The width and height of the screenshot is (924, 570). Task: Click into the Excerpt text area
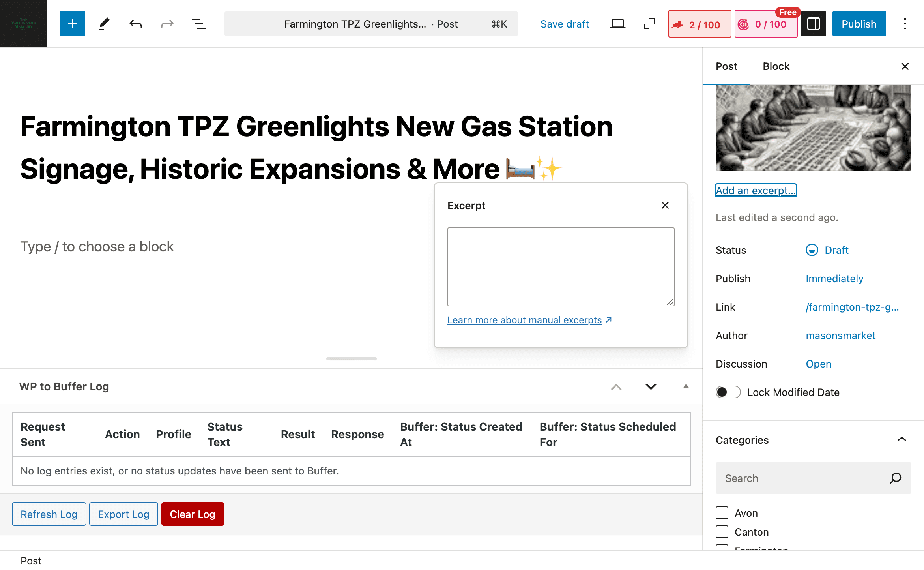click(x=561, y=266)
